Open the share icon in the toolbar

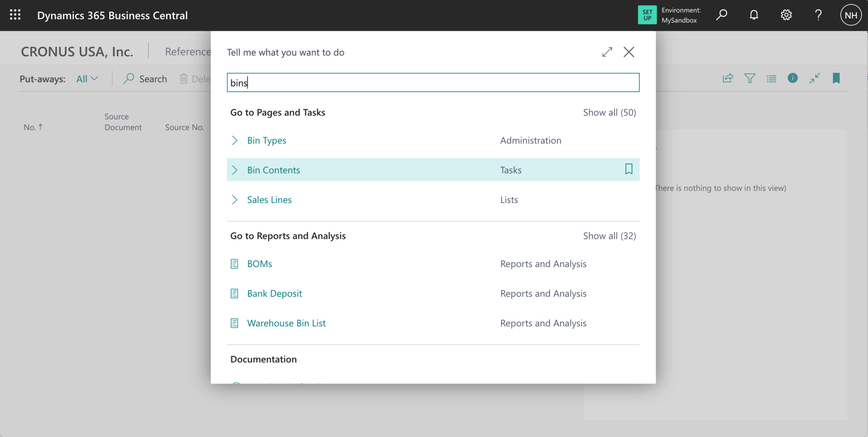pos(728,79)
